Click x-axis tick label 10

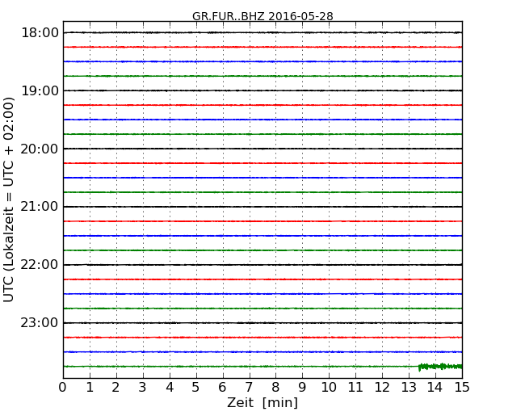329,387
